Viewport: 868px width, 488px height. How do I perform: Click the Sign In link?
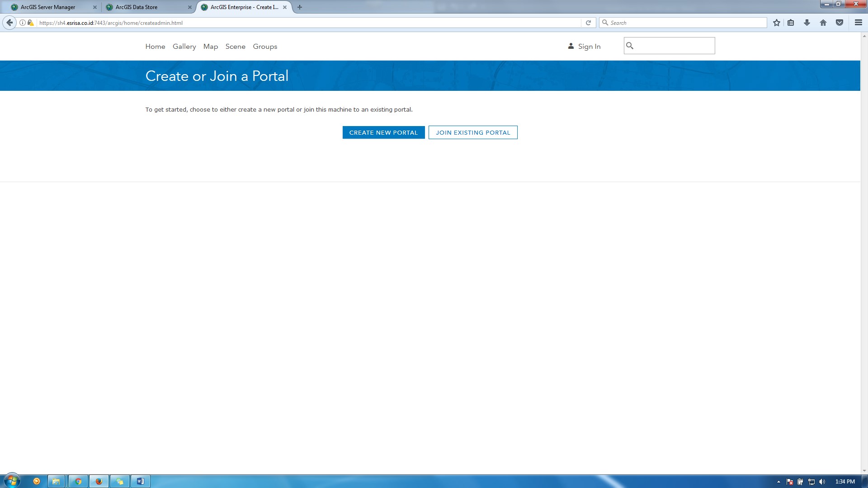pos(589,47)
